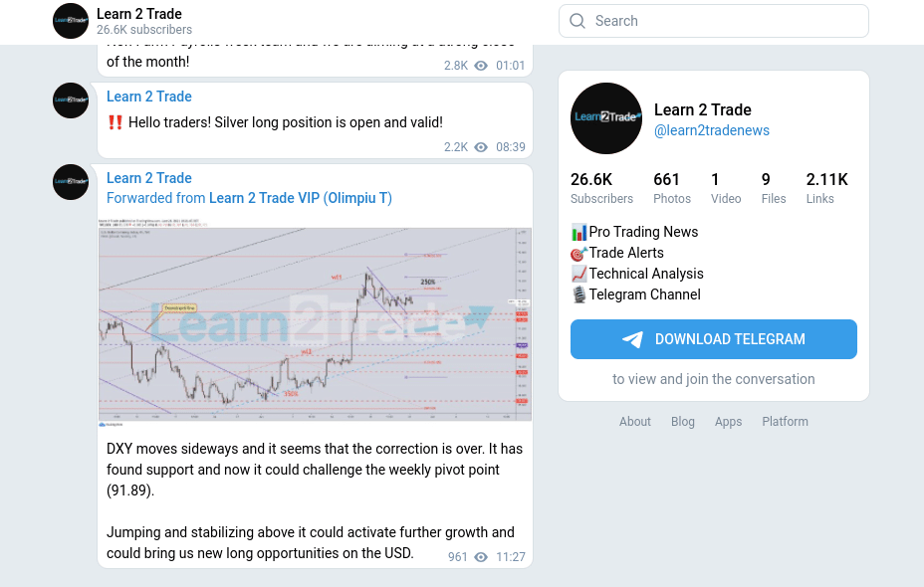Open the Apps footer item
The width and height of the screenshot is (924, 587).
point(728,422)
